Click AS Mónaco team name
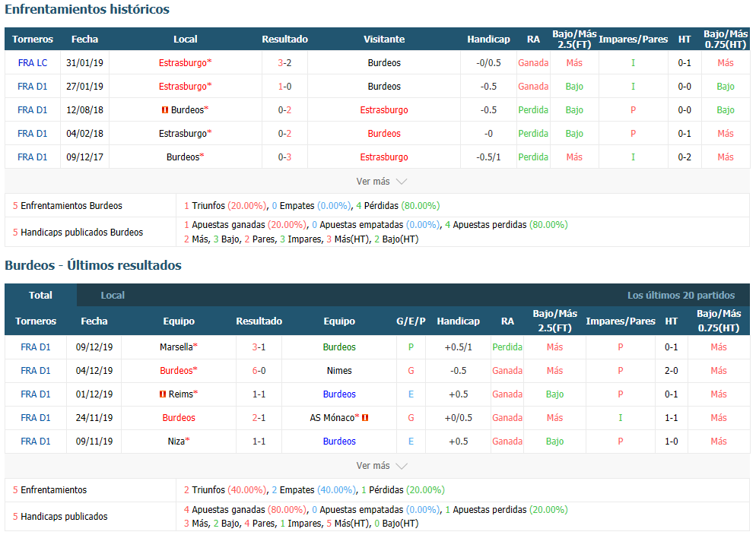756x535 pixels. tap(332, 417)
